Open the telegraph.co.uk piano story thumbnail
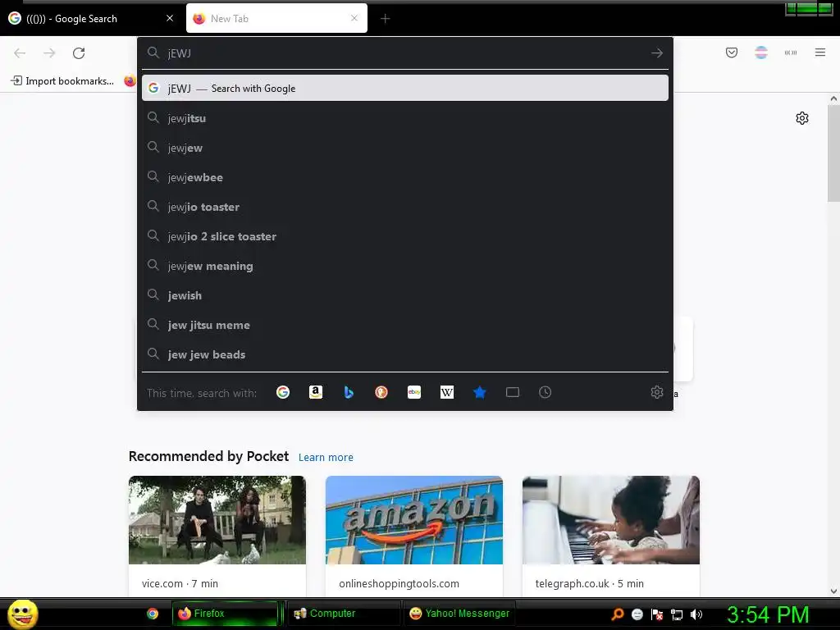This screenshot has height=630, width=840. click(610, 519)
